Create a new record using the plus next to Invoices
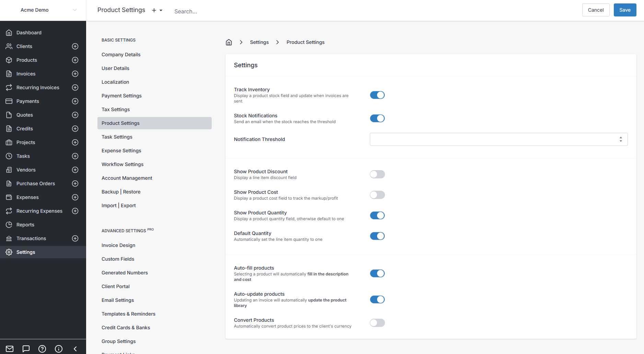The height and width of the screenshot is (354, 644). pos(75,73)
